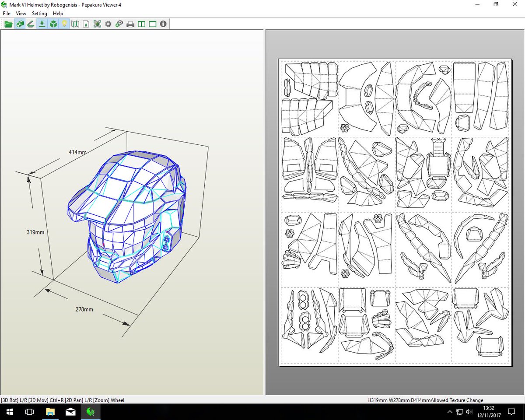Click the 278mm width dimension label
Screen dimensions: 525x420
click(x=84, y=309)
